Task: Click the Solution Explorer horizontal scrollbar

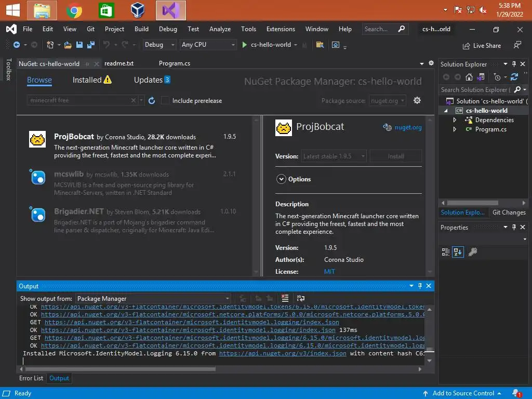Action: 473,203
